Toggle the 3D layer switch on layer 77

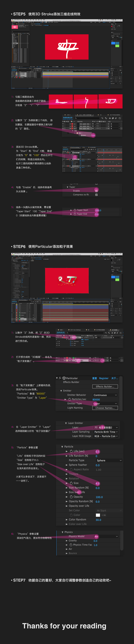point(103,360)
